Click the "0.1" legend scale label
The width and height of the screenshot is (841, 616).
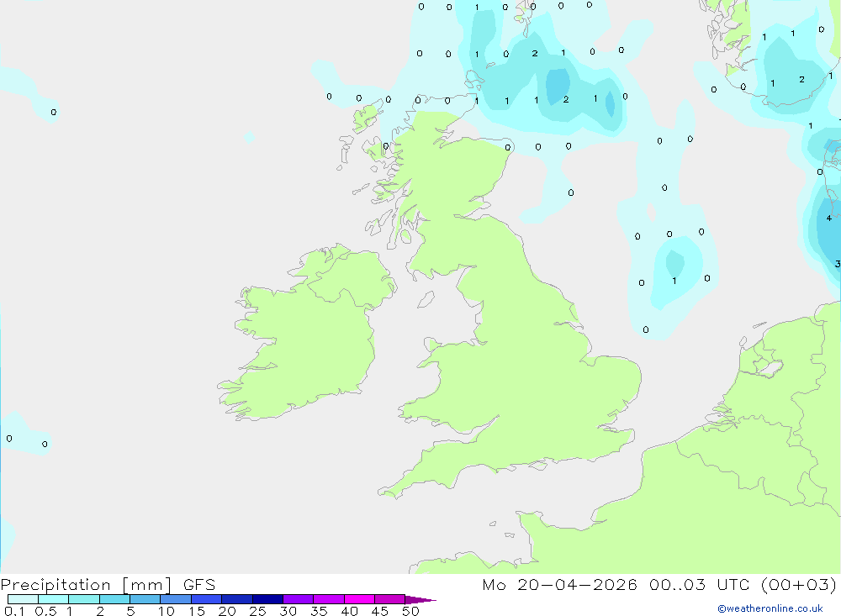pos(14,611)
